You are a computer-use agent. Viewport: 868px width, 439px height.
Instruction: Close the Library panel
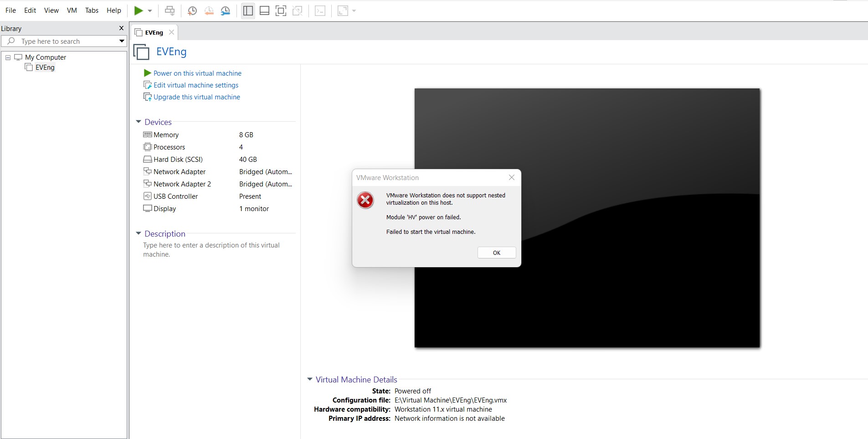click(x=121, y=28)
